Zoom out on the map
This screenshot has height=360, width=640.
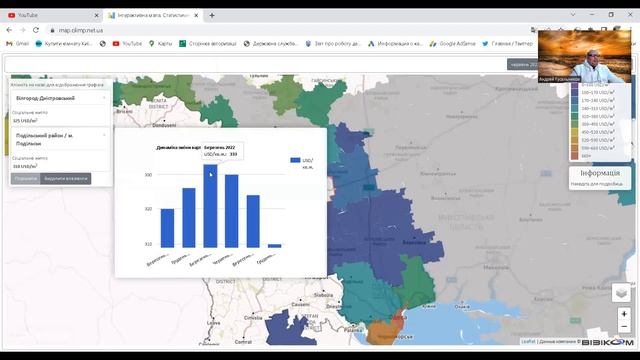point(624,327)
